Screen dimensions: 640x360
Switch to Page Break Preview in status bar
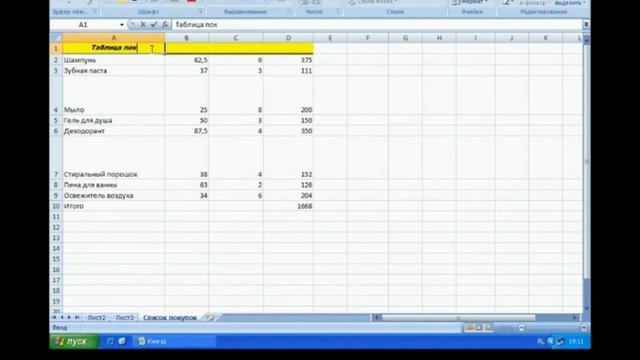pyautogui.click(x=489, y=327)
